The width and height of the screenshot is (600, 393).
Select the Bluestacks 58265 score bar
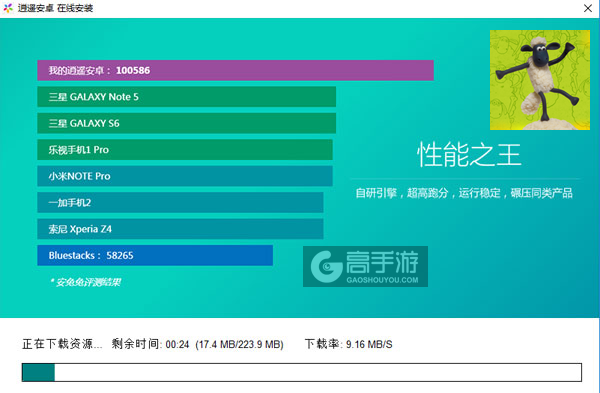pos(155,255)
